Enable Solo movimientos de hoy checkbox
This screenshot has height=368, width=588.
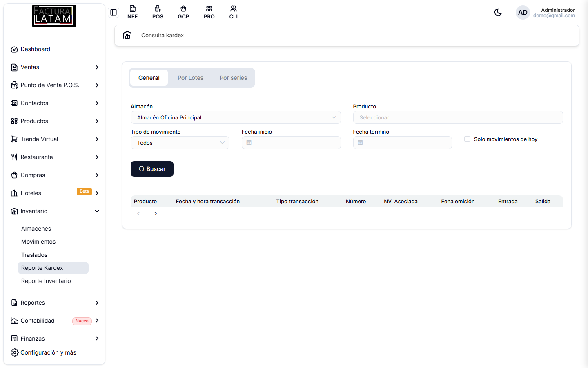[467, 139]
